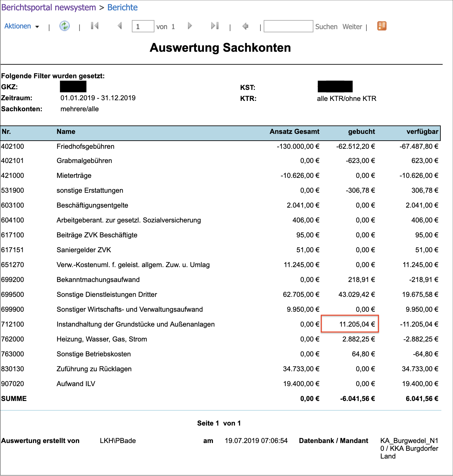Click the SUMME row label
453x476 pixels.
click(x=14, y=399)
